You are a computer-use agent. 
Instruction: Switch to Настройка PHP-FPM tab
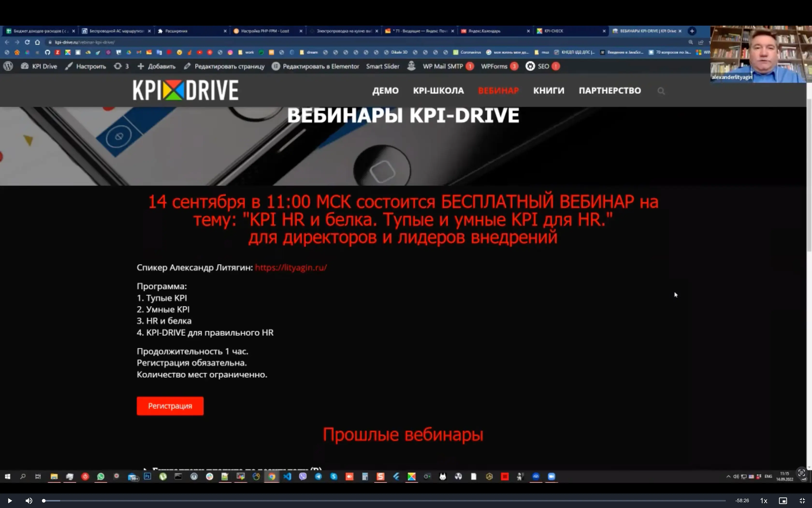pyautogui.click(x=268, y=31)
